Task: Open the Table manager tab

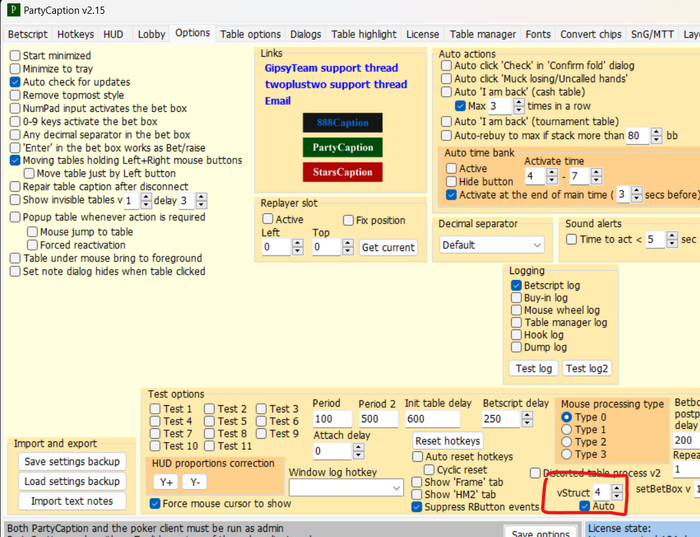Action: [482, 33]
